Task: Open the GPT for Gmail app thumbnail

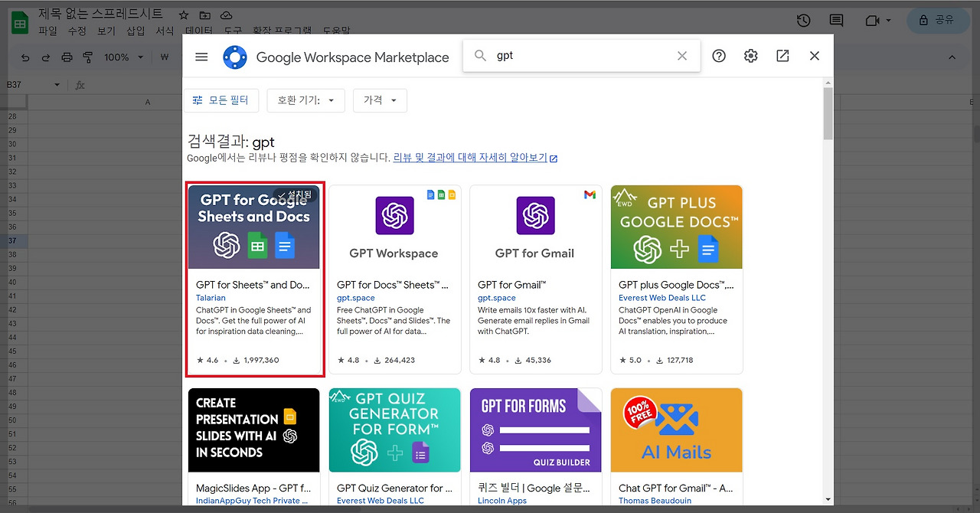Action: [x=536, y=227]
